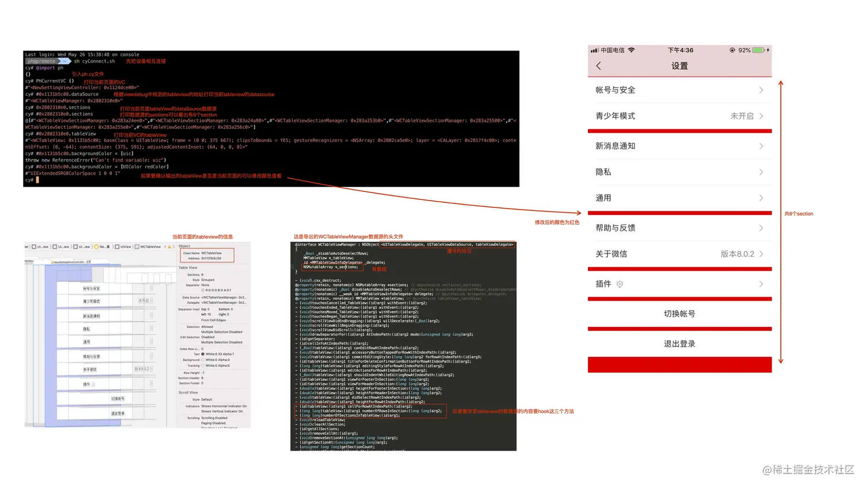868x489 pixels.
Task: Click the battery indicator in the iPhone status bar
Action: 757,50
